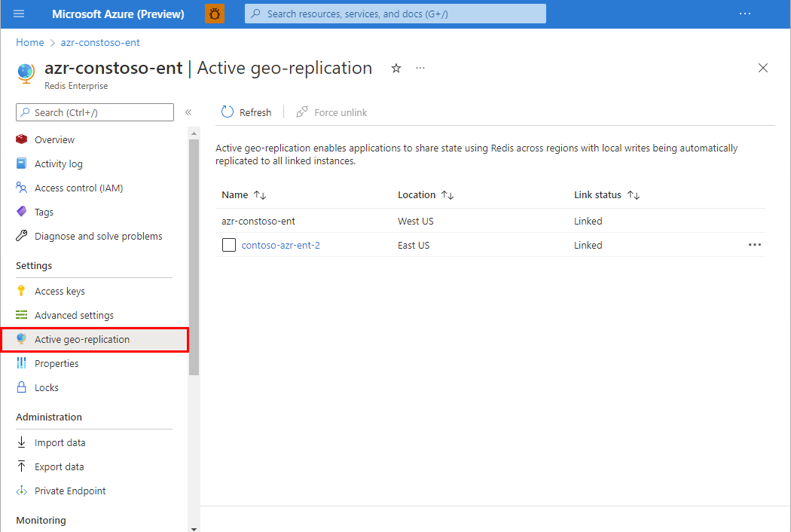
Task: Click the star to favorite azr-constoso-ent
Action: pos(395,68)
